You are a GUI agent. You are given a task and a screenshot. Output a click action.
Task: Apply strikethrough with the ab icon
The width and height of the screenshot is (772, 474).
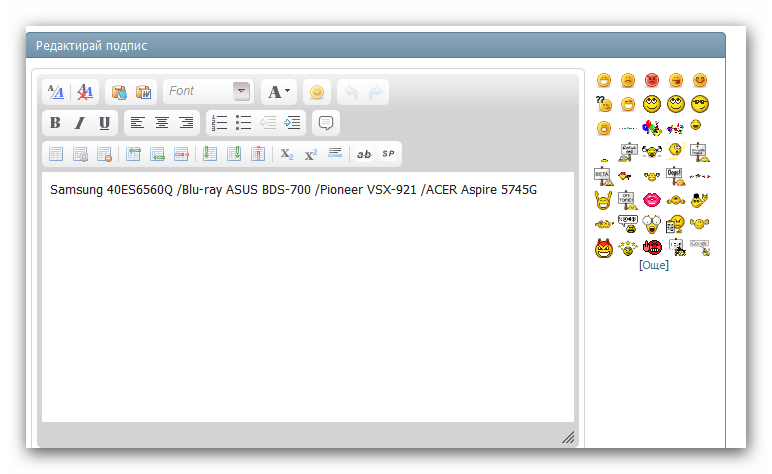(364, 154)
